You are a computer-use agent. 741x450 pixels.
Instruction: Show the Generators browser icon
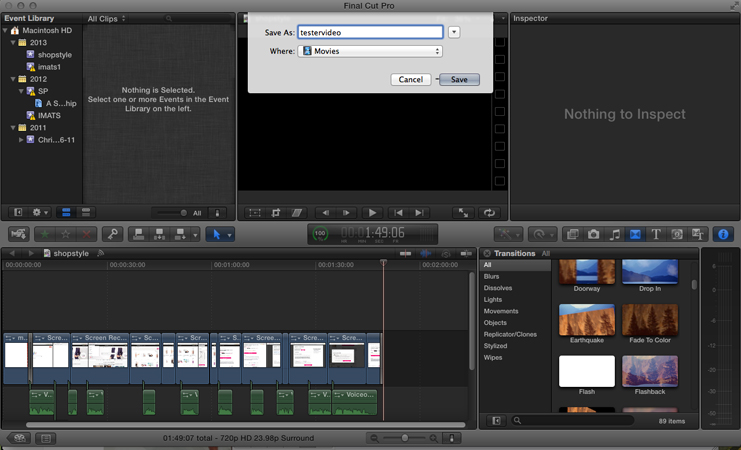pos(677,234)
